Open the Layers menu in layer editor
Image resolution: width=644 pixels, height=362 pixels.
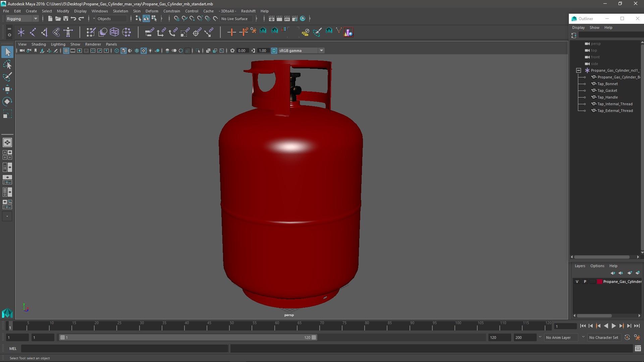[580, 266]
